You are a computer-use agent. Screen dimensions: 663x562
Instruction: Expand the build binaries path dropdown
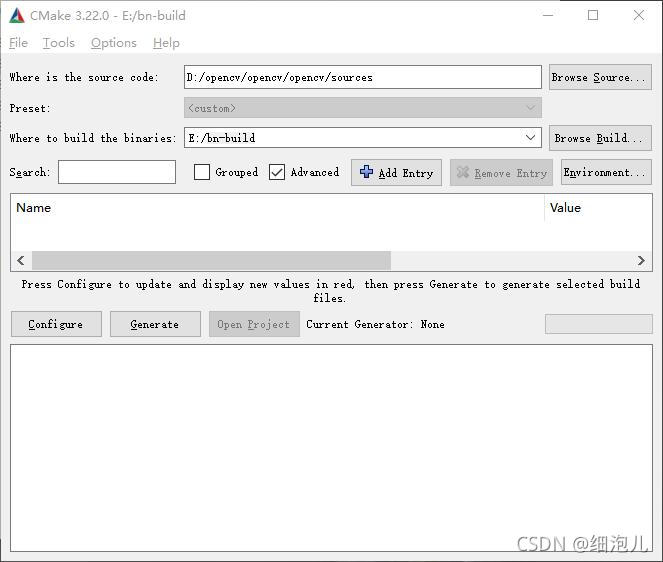tap(530, 137)
